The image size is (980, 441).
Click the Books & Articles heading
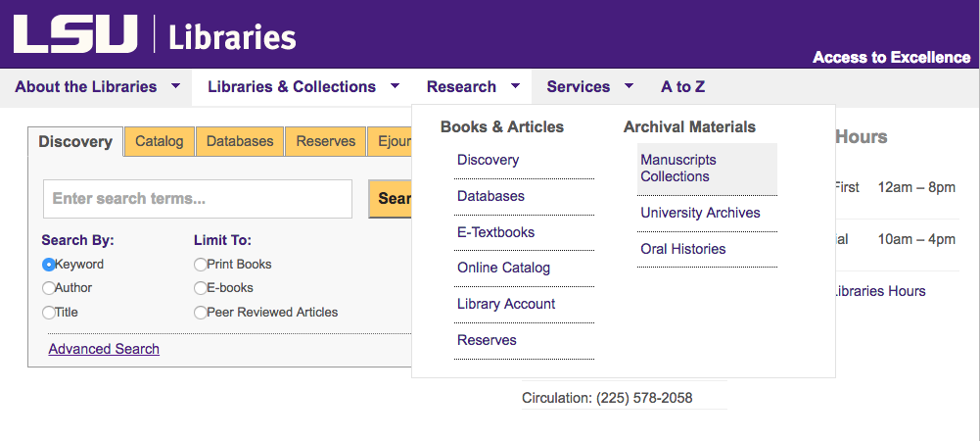502,127
